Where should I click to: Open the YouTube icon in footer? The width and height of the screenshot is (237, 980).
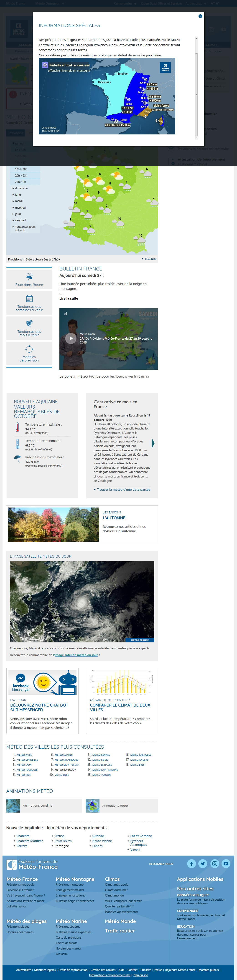[x=226, y=864]
